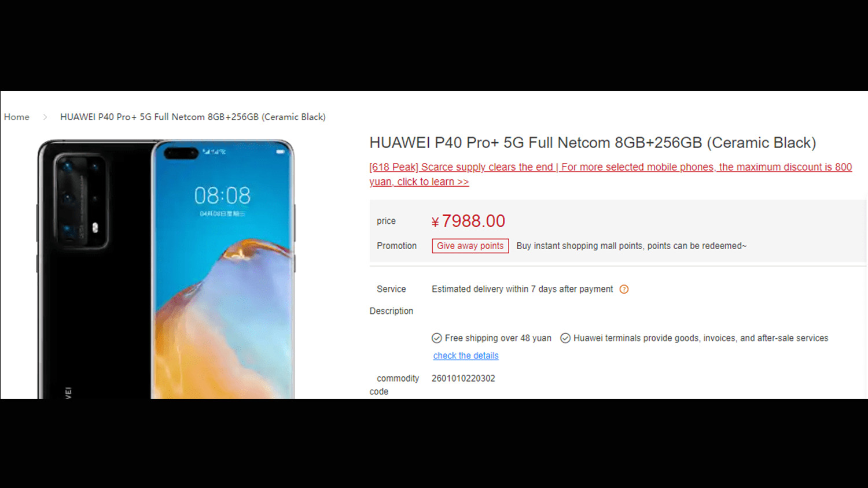Click the Buy instant shopping mall points text

(631, 246)
